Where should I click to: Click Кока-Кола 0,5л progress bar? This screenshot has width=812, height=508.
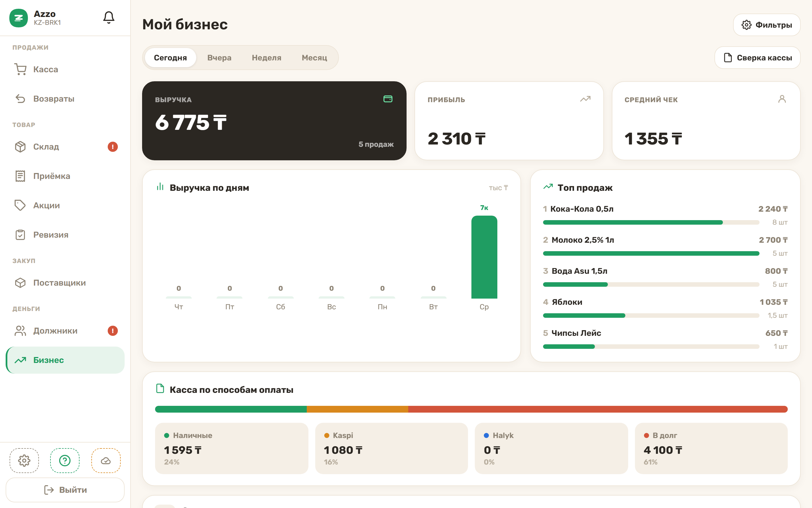point(651,222)
